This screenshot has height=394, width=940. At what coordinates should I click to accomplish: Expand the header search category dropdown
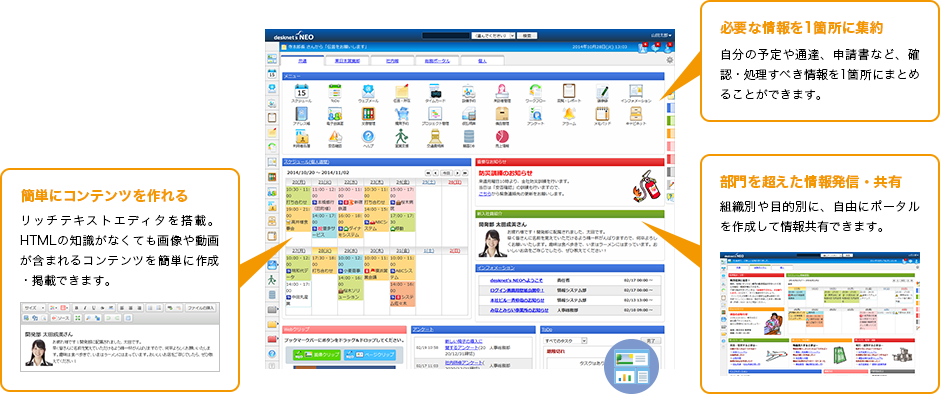492,36
